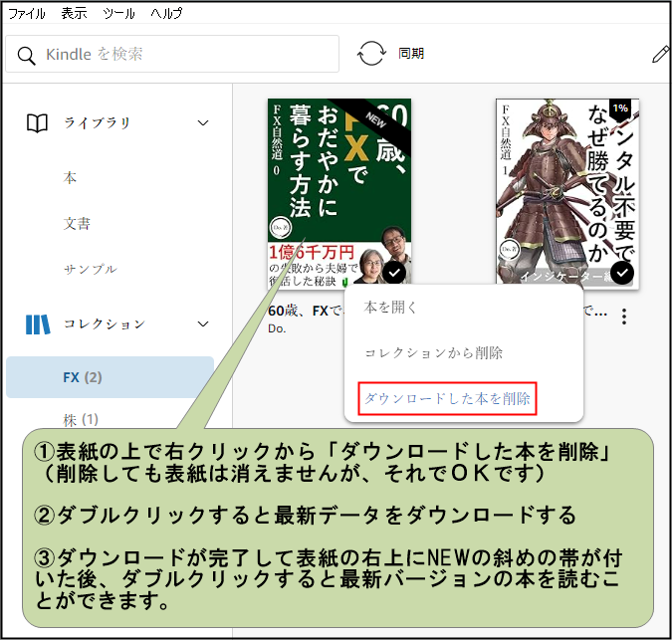Image resolution: width=672 pixels, height=640 pixels.
Task: Click the open book ライブラリ icon
Action: (x=37, y=123)
